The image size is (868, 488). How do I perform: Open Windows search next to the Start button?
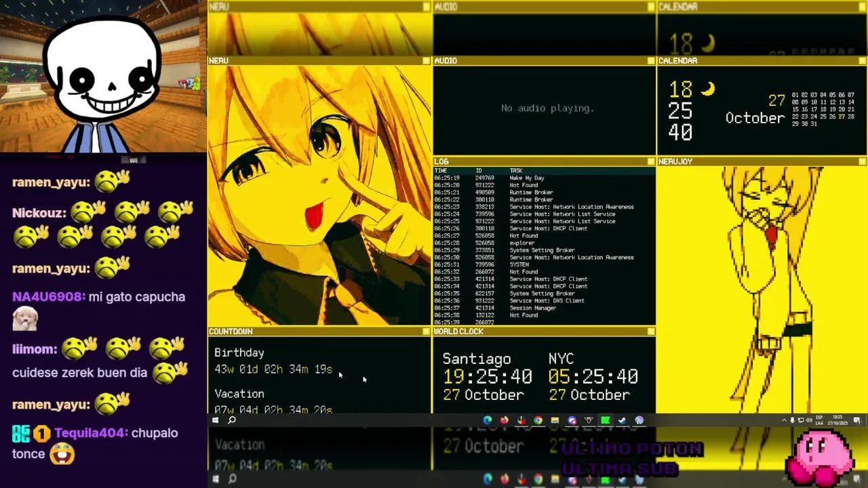tap(232, 420)
